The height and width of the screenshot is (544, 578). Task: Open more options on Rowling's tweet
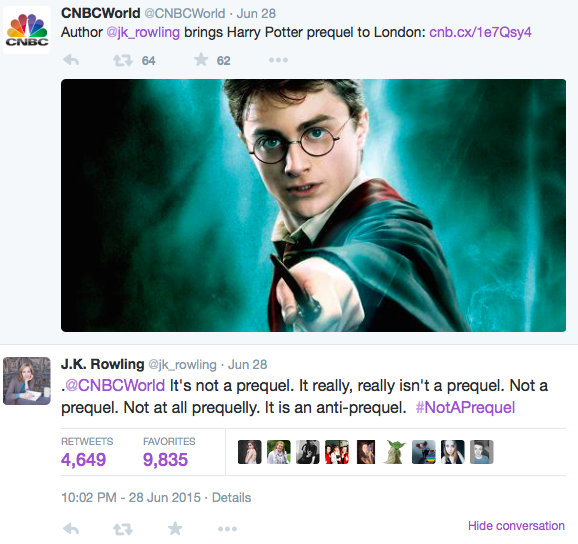(227, 529)
